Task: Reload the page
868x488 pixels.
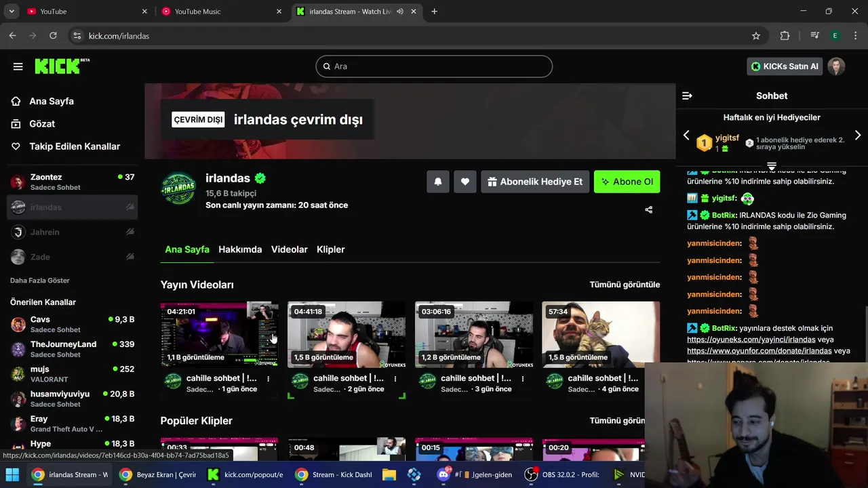Action: click(x=52, y=36)
